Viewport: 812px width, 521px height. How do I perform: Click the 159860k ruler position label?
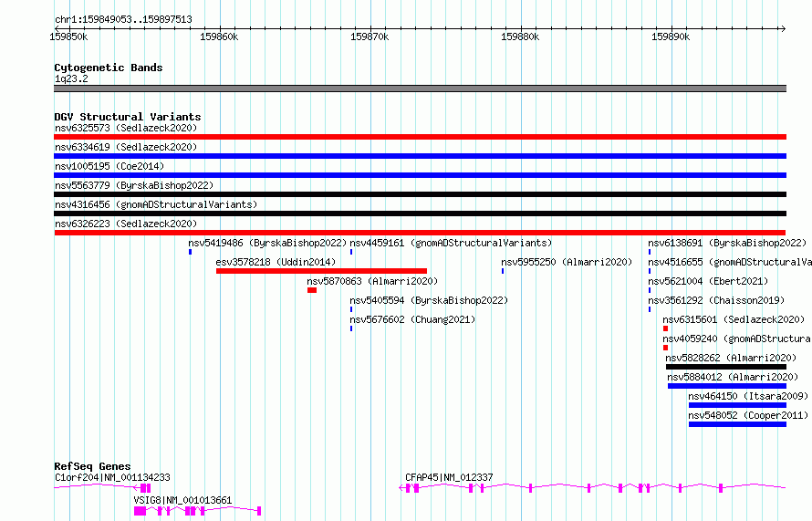point(219,36)
